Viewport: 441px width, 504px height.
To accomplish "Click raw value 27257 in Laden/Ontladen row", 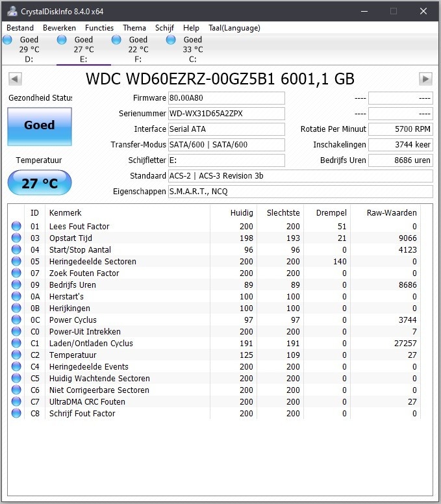I will (405, 344).
